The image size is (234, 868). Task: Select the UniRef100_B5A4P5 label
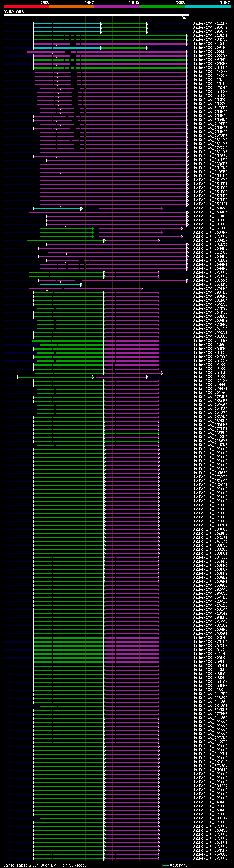[210, 212]
